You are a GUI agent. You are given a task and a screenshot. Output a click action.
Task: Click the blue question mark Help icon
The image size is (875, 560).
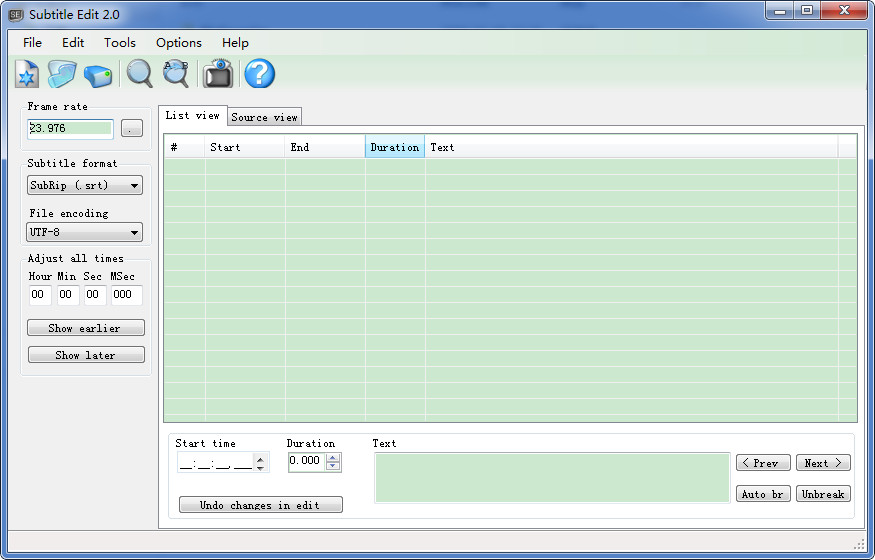(x=259, y=74)
